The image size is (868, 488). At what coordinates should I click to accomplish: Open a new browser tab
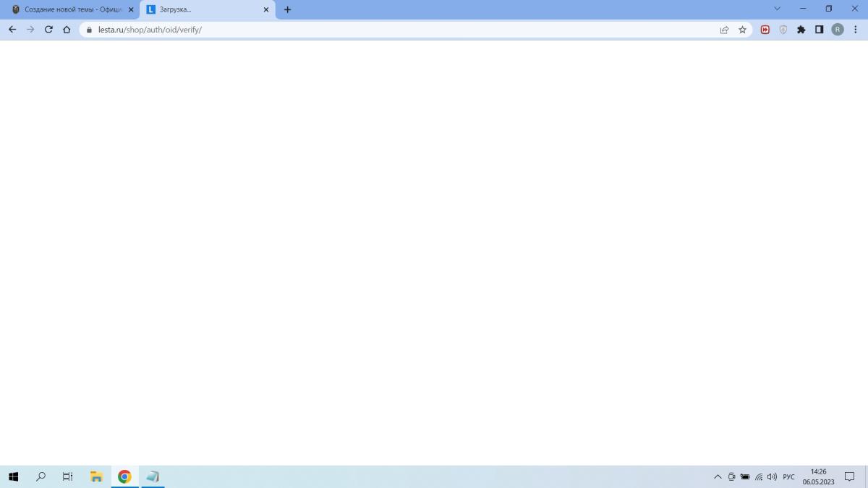[x=287, y=9]
